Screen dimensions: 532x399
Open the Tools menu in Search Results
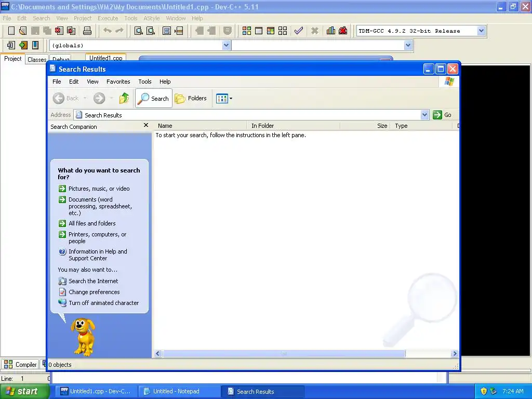tap(145, 82)
